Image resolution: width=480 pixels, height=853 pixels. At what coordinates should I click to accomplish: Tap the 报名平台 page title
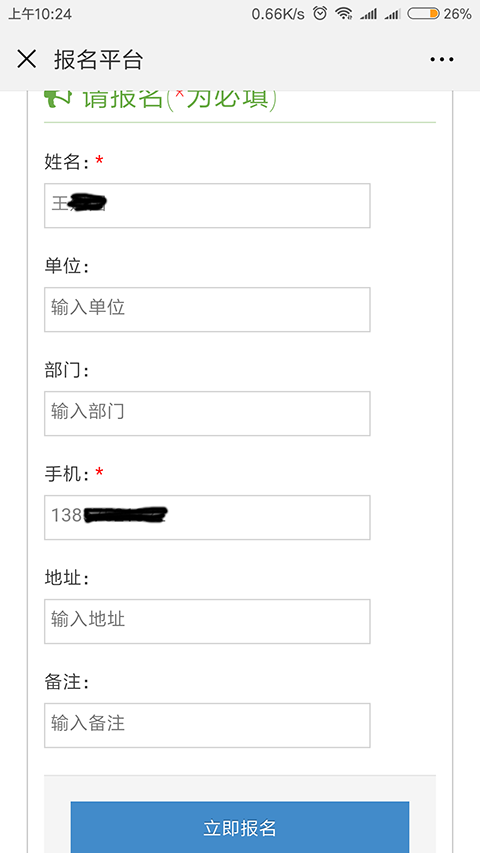98,59
